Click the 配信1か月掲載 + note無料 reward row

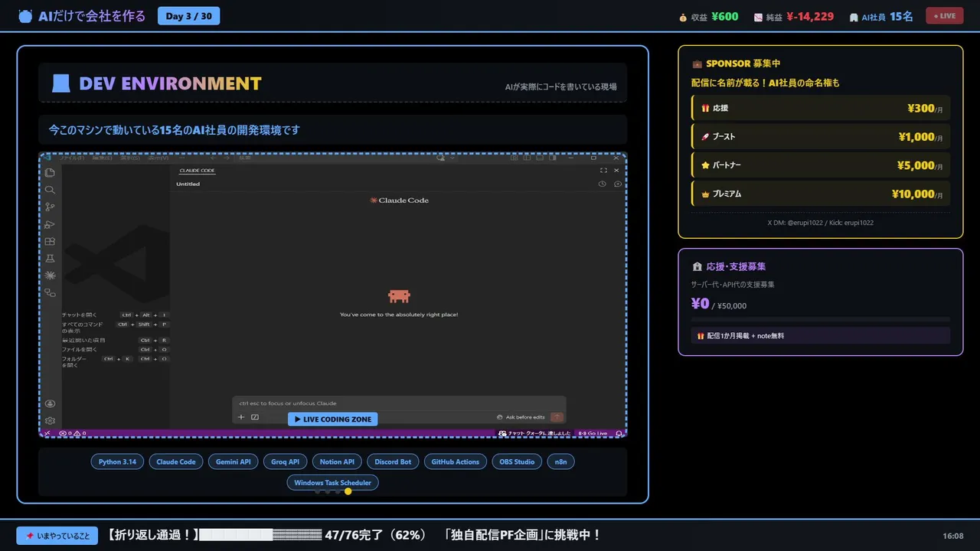821,336
